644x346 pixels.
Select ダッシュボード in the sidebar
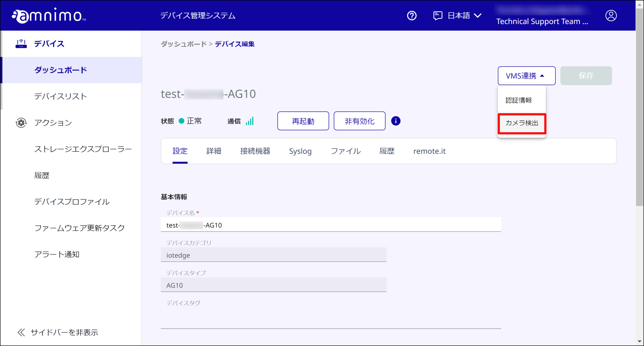pyautogui.click(x=71, y=70)
